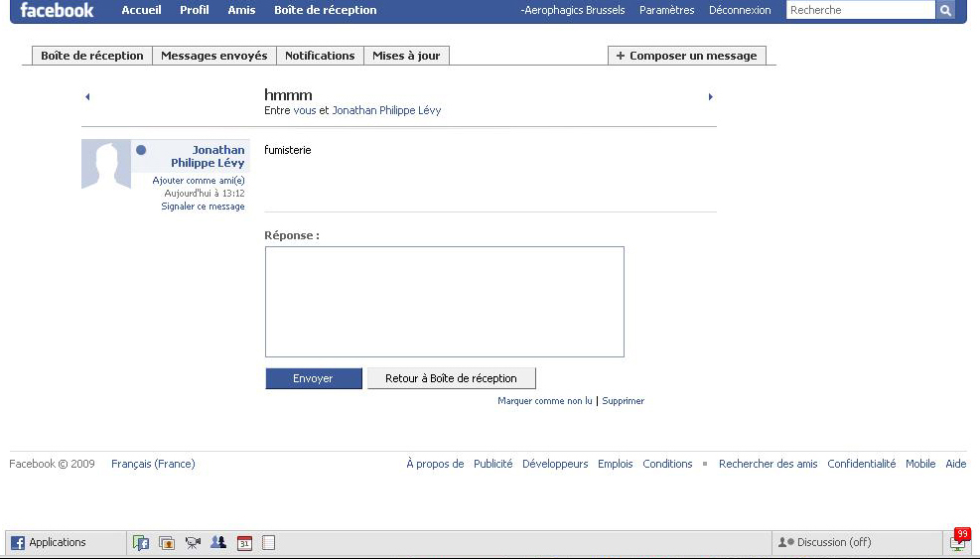Go to next message with right arrow
This screenshot has width=980, height=559.
(x=710, y=97)
